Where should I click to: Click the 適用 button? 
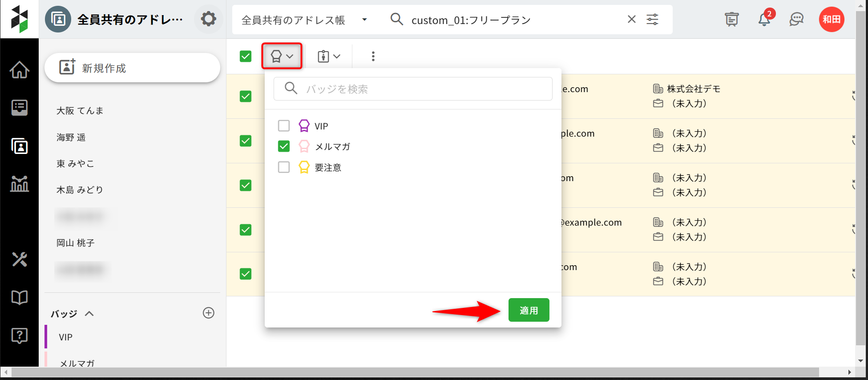pyautogui.click(x=529, y=310)
